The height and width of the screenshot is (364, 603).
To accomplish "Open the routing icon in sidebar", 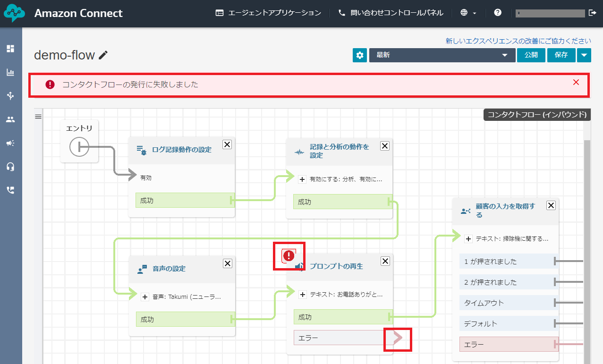I will pyautogui.click(x=10, y=96).
